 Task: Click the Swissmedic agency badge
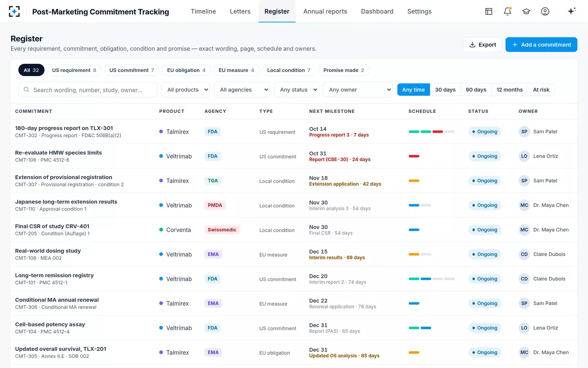click(222, 230)
